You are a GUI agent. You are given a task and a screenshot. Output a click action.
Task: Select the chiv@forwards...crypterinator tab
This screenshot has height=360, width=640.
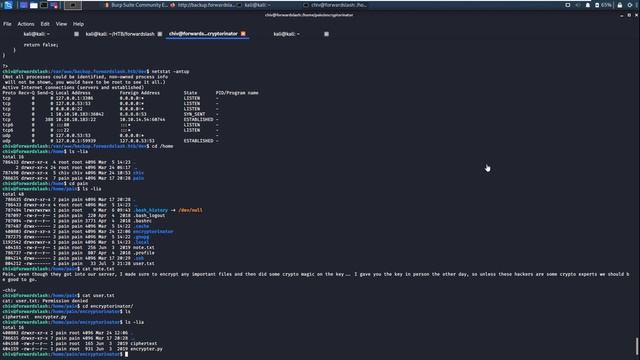click(x=203, y=34)
